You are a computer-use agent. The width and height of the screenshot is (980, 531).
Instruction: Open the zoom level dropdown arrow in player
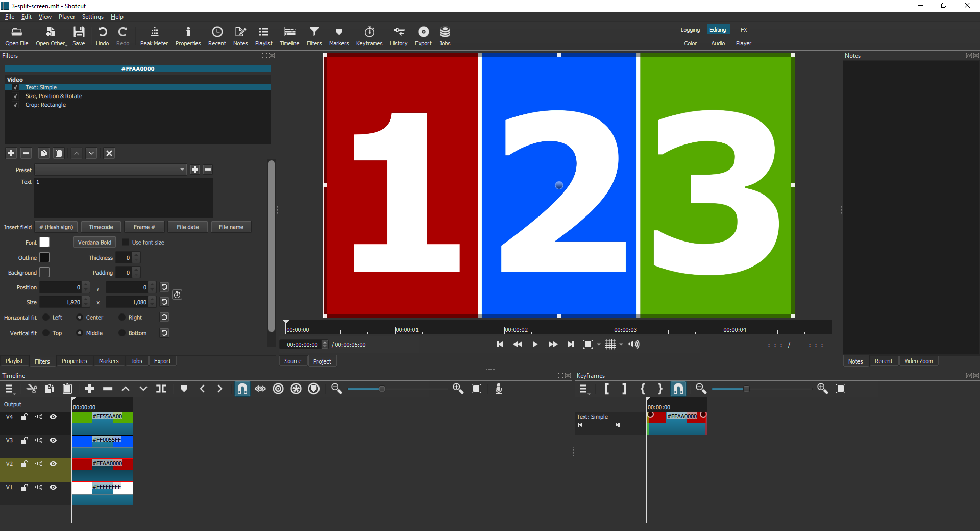click(599, 345)
